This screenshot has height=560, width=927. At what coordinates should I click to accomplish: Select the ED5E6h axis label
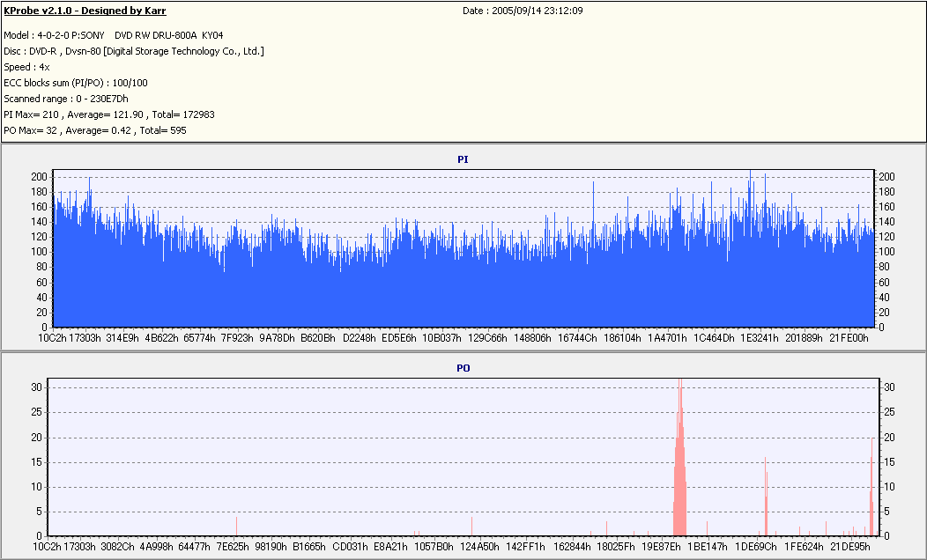[x=399, y=338]
